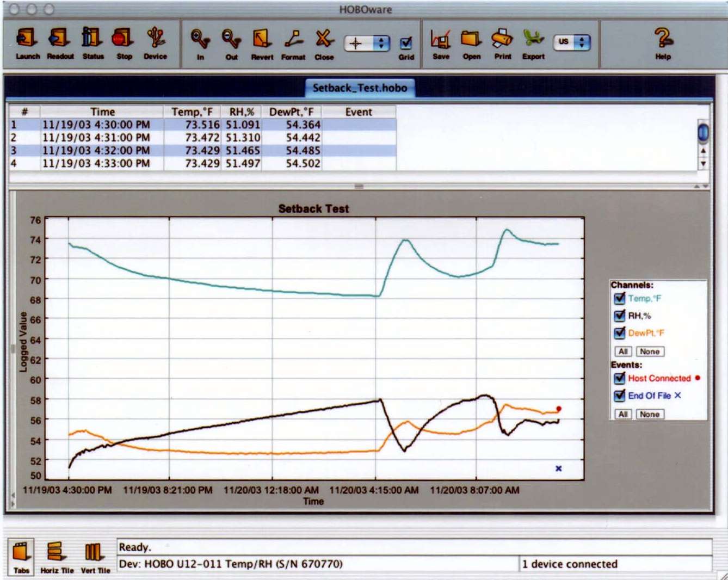Click the dew point value 54.502
This screenshot has height=580, width=728.
tap(303, 164)
